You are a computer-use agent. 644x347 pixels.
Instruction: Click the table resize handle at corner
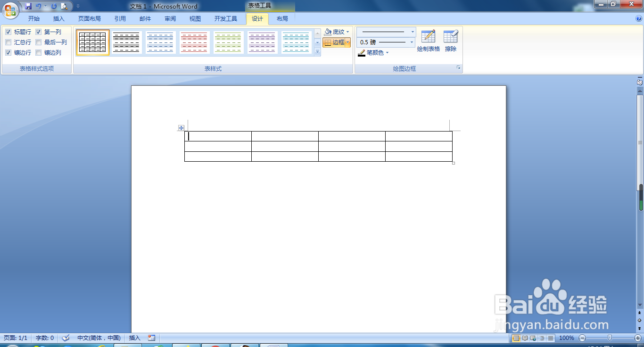pos(454,163)
